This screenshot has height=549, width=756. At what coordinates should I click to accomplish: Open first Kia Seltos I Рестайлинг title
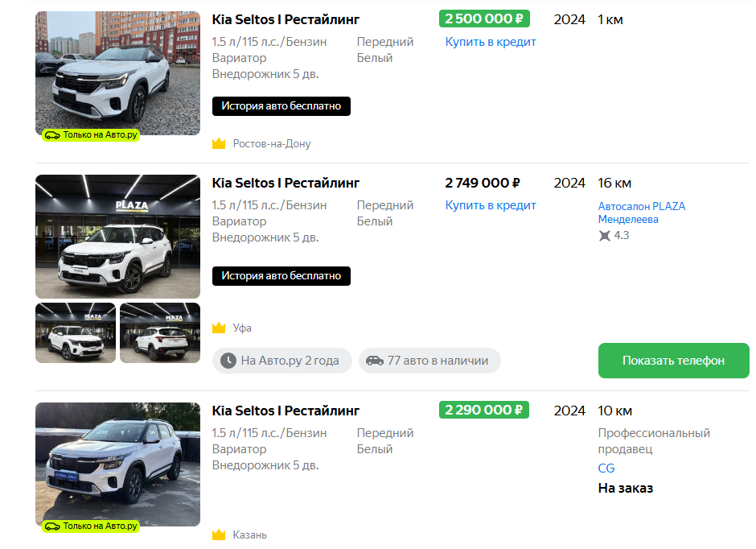click(x=286, y=20)
